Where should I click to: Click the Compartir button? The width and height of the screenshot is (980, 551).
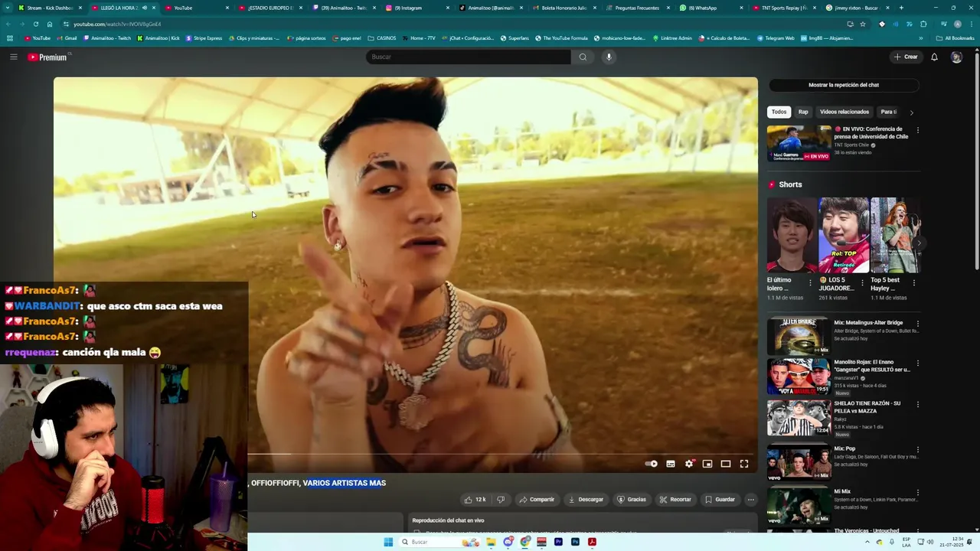click(x=537, y=500)
